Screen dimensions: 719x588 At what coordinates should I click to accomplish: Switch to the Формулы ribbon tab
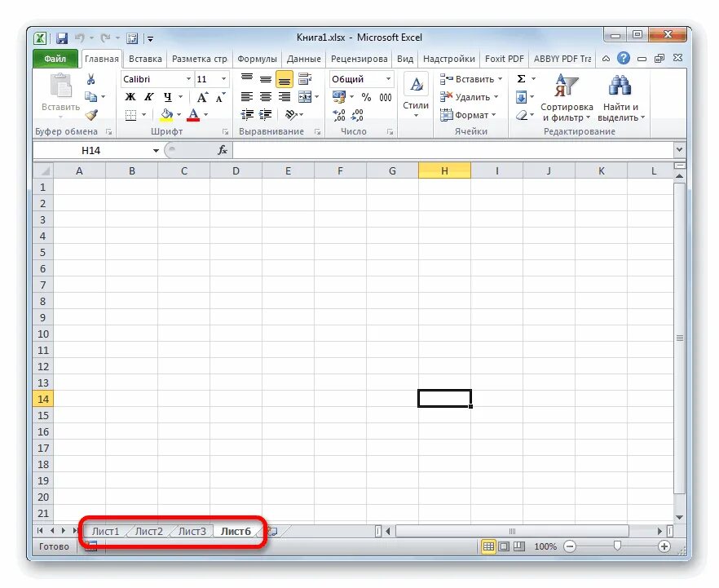point(257,59)
